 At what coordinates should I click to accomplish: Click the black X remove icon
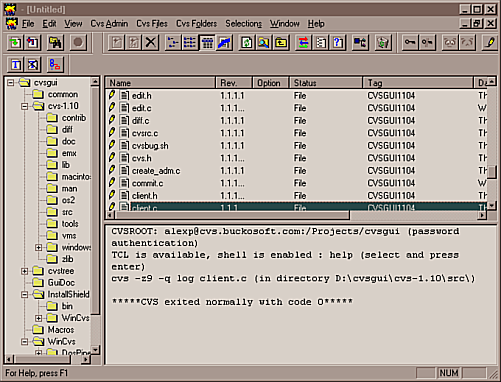tap(151, 42)
